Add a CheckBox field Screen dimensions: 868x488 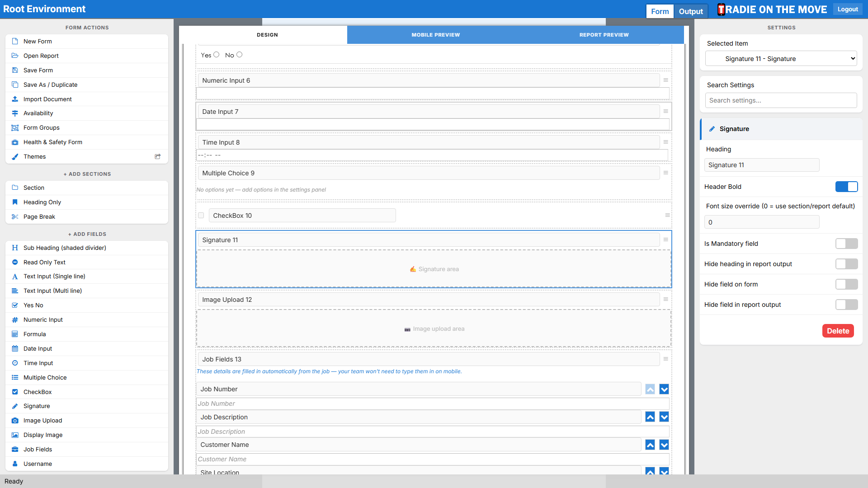click(x=87, y=392)
